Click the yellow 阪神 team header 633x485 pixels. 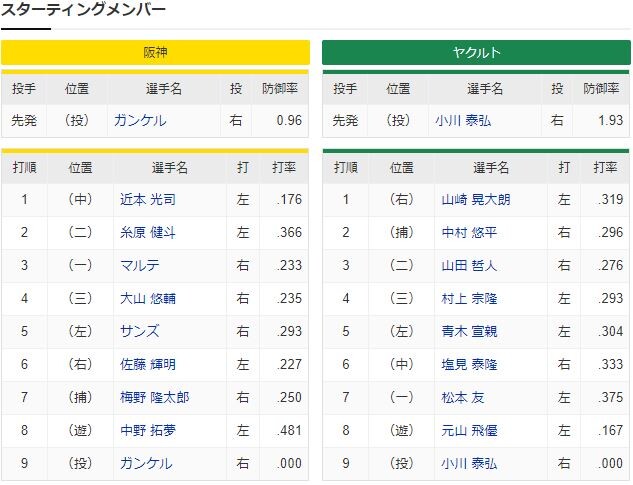(x=155, y=52)
